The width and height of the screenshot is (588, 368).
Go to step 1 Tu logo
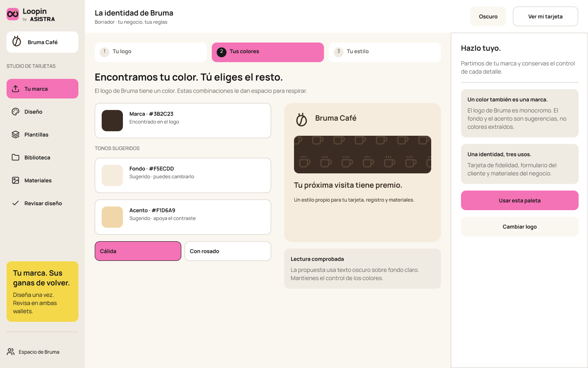(x=151, y=52)
